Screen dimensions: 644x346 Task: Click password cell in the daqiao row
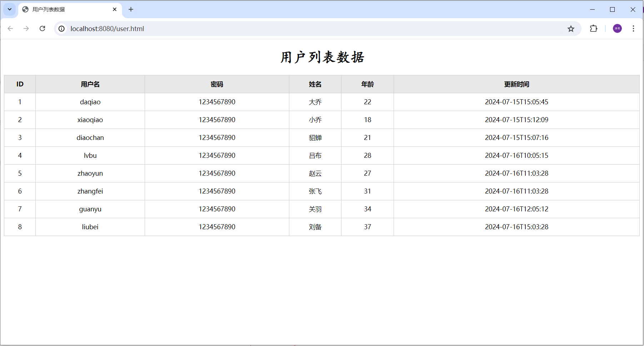coord(217,102)
